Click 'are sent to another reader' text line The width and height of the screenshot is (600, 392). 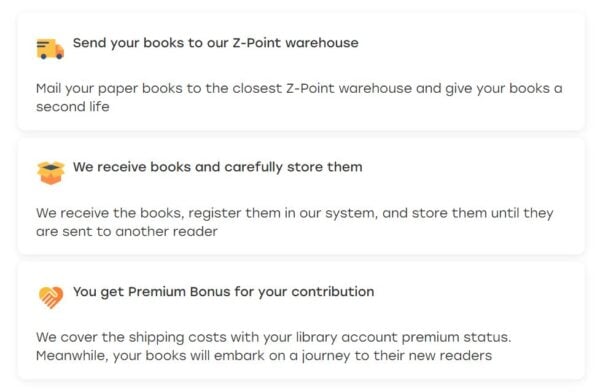(x=127, y=232)
